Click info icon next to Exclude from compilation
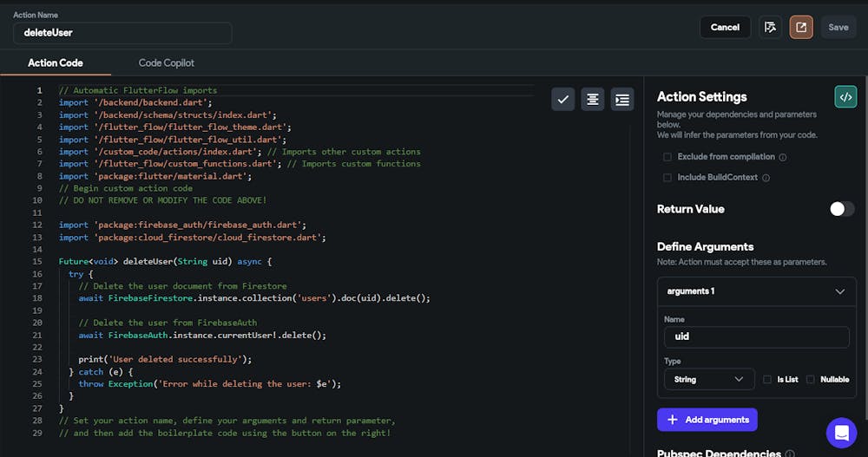Viewport: 868px width, 457px height. coord(783,157)
